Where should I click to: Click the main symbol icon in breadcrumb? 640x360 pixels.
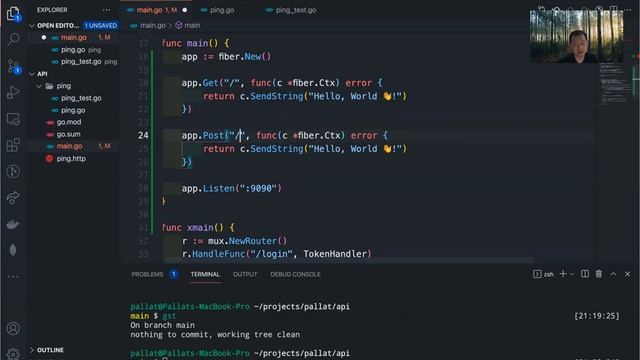click(x=178, y=25)
